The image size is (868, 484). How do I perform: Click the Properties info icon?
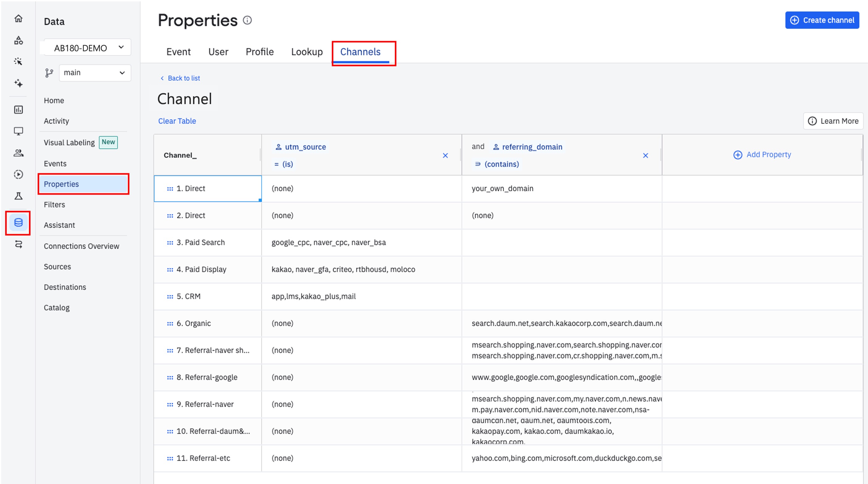point(247,21)
